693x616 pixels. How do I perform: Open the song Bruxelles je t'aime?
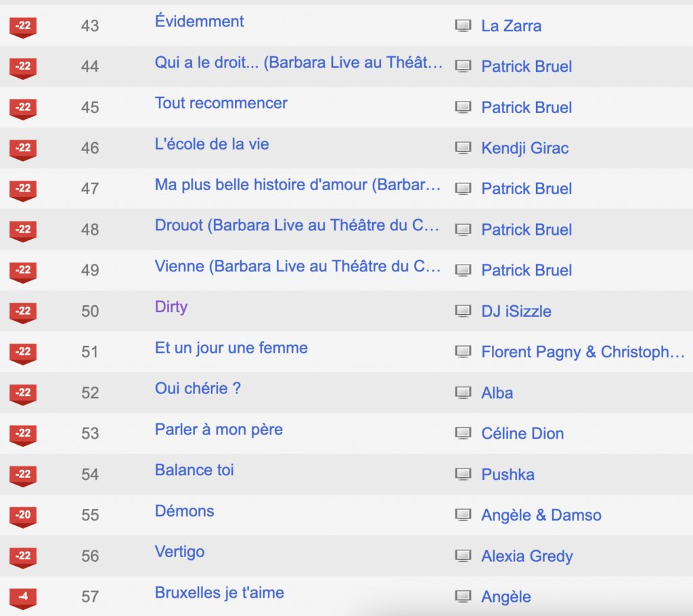click(219, 592)
